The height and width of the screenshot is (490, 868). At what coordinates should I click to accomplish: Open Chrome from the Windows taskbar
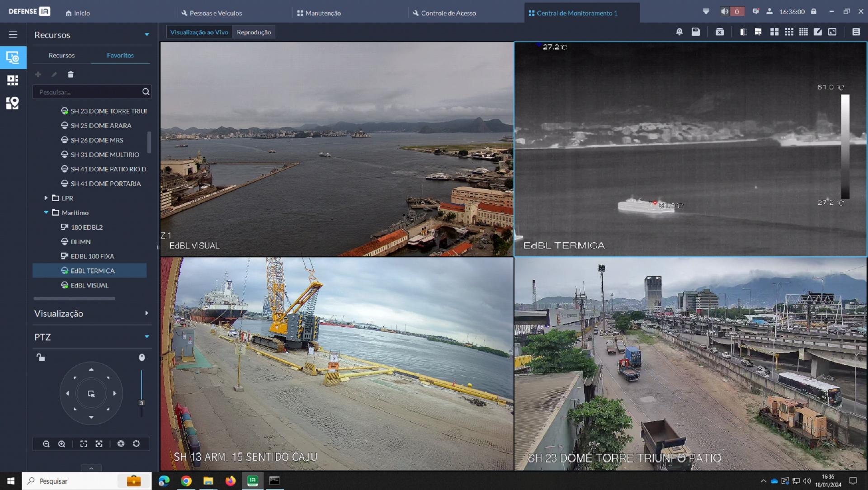(x=186, y=481)
